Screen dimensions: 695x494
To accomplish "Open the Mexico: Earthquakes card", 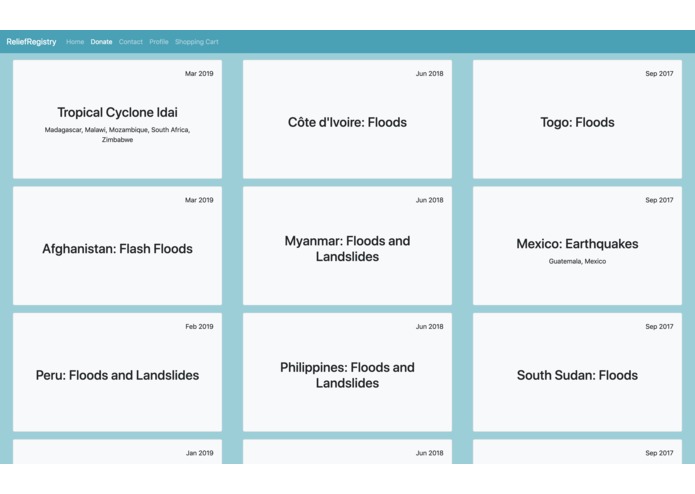I will click(x=578, y=246).
